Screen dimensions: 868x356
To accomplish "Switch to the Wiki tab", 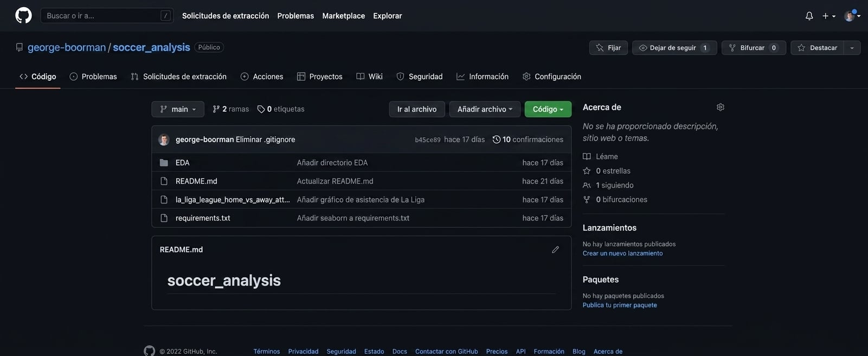I will [369, 77].
